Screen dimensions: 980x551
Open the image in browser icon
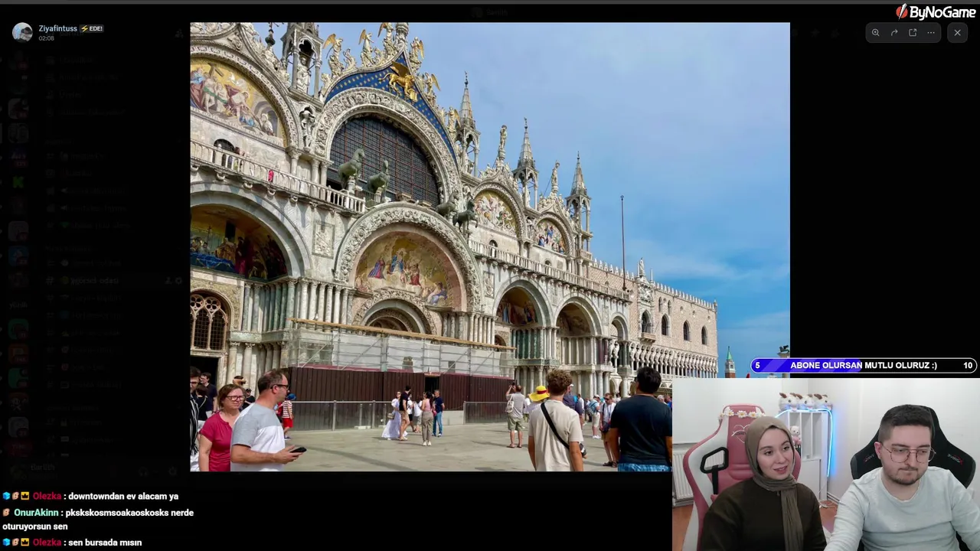pyautogui.click(x=913, y=33)
